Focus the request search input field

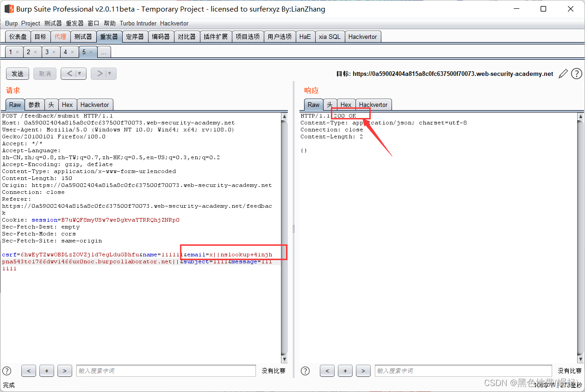tap(166, 371)
